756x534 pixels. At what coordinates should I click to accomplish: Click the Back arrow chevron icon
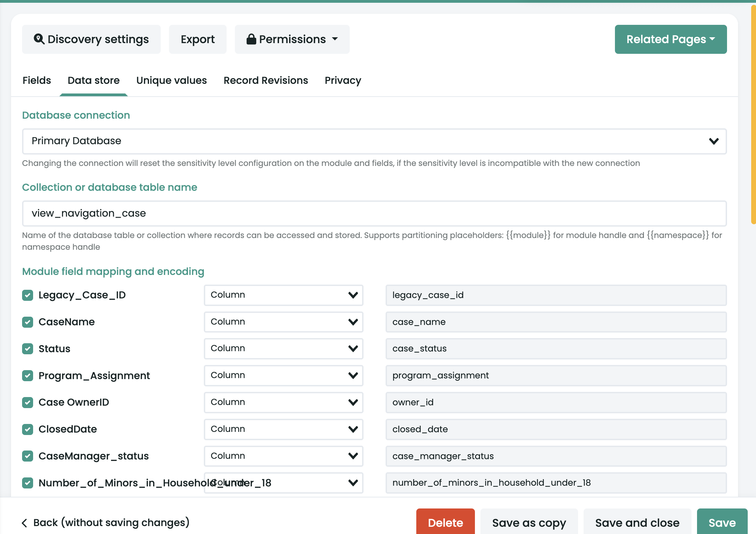coord(24,523)
